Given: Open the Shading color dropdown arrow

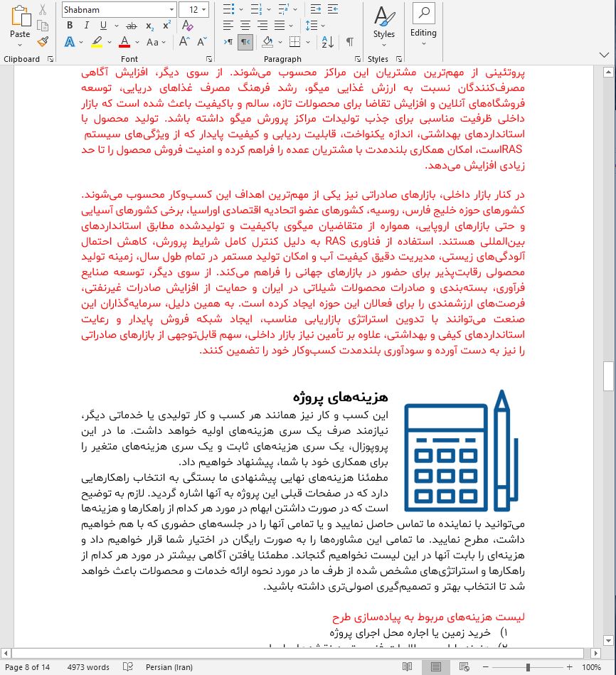Looking at the screenshot, I should 280,42.
